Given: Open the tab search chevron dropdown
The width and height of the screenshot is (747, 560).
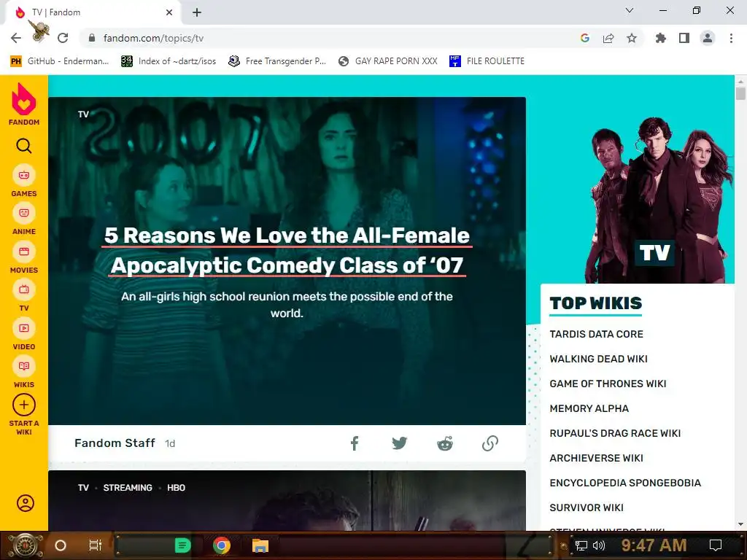Looking at the screenshot, I should [630, 10].
